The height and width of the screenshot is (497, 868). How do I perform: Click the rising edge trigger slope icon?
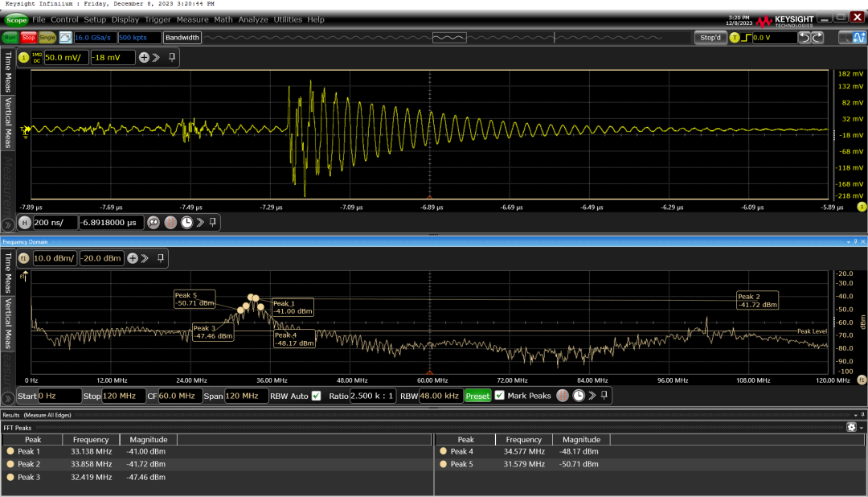point(746,38)
